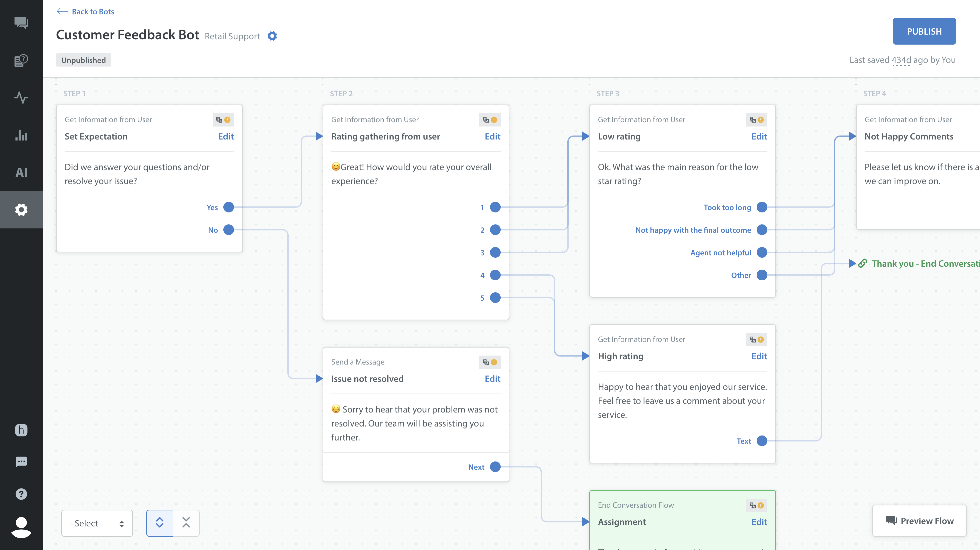Open chat bubble widget icon in sidebar
This screenshot has width=980, height=550.
(x=21, y=461)
